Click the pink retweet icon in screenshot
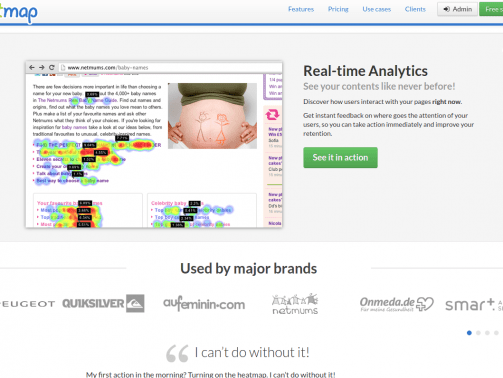This screenshot has width=503, height=378. [272, 115]
